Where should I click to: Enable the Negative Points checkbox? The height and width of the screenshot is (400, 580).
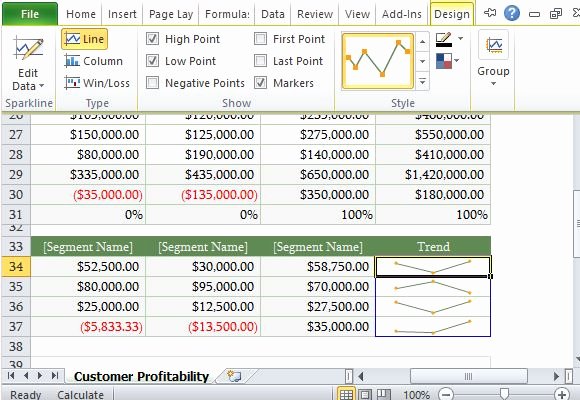pos(152,83)
